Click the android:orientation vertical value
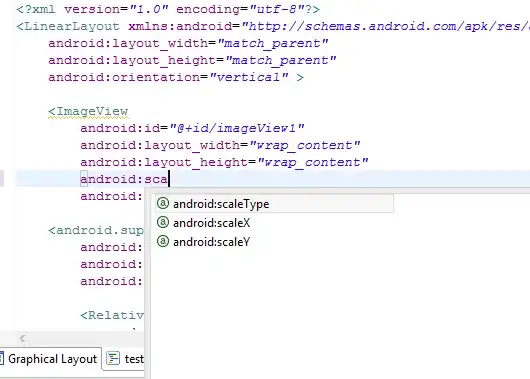Viewport: 530px width, 379px height. [249, 77]
